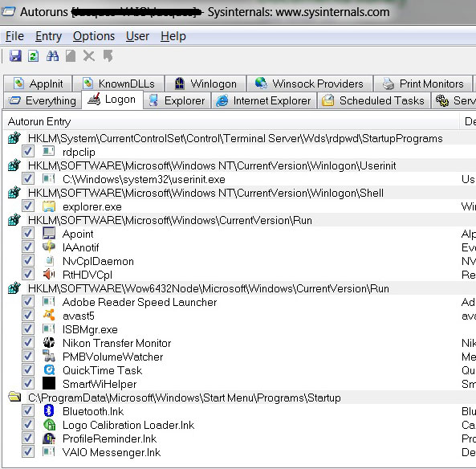Select the Logo Calibration Loader.lnk name
This screenshot has height=469, width=476.
[x=128, y=425]
